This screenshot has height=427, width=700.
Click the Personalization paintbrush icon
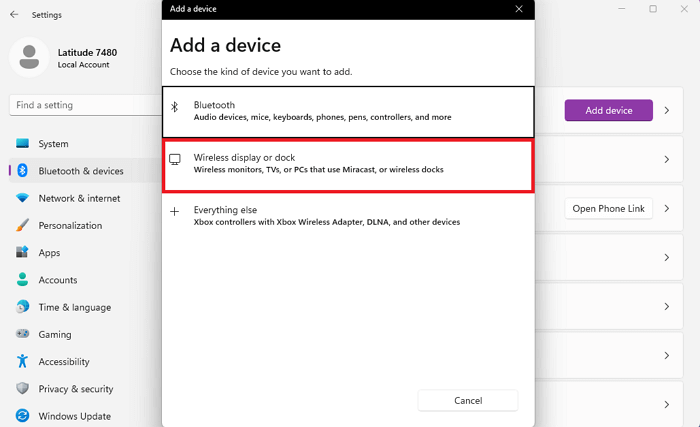22,225
